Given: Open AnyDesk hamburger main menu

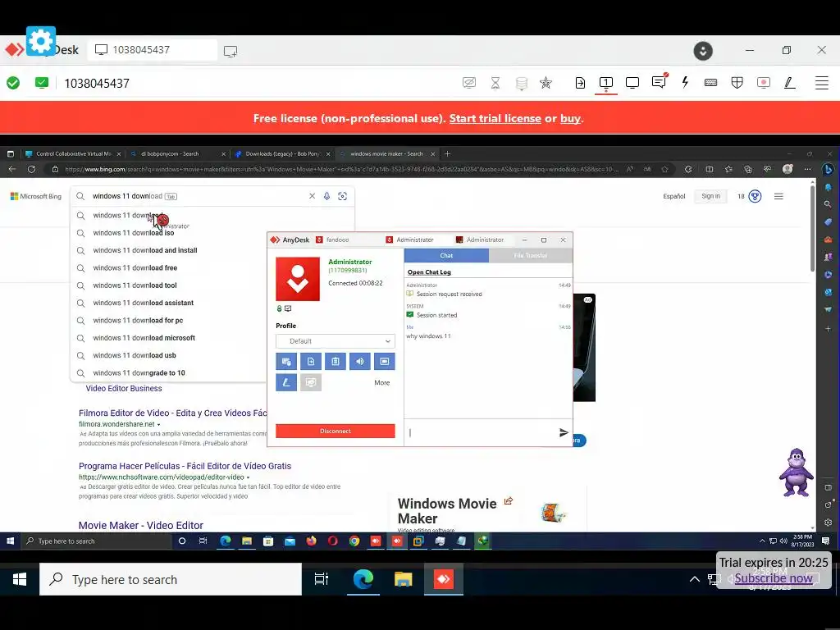Looking at the screenshot, I should click(x=822, y=83).
